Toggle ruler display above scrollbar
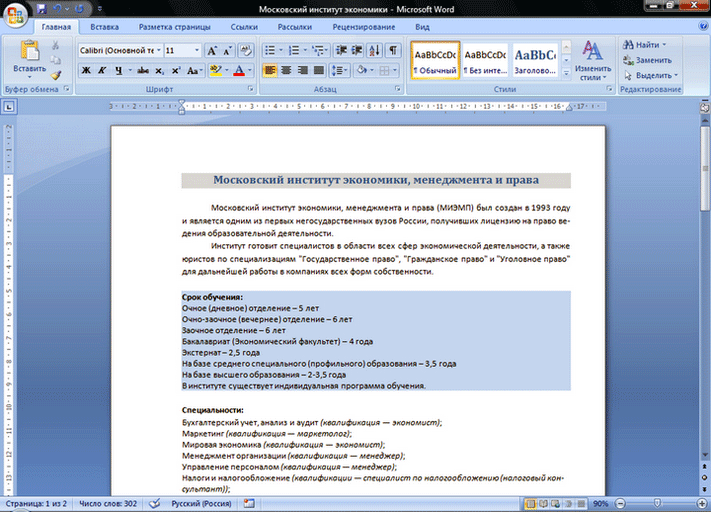Image resolution: width=711 pixels, height=512 pixels. [705, 107]
